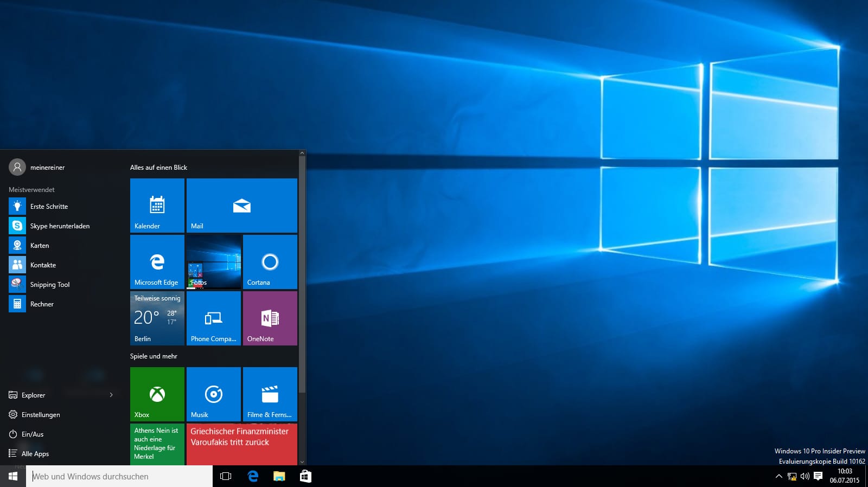
Task: Open the Athens Nein news tile
Action: tap(157, 444)
